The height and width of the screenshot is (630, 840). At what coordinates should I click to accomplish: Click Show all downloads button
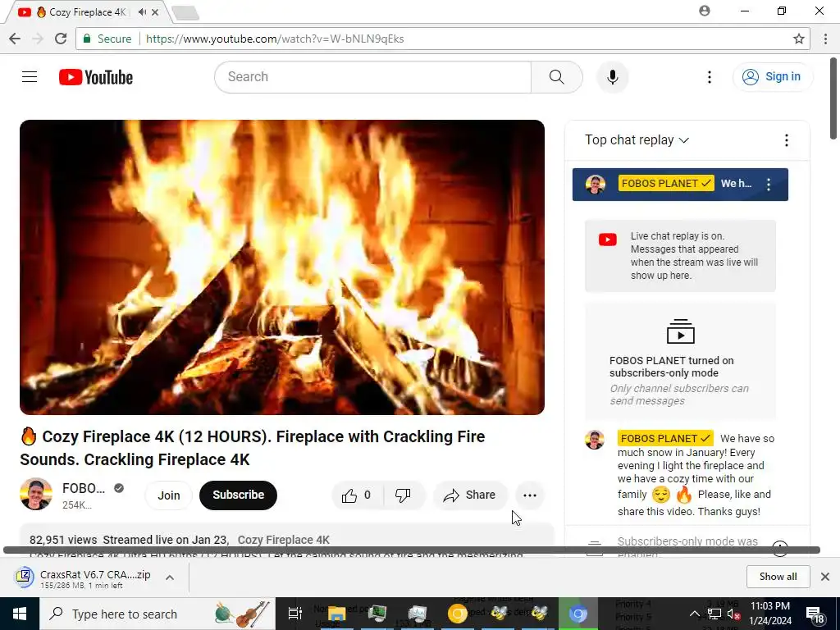coord(778,577)
